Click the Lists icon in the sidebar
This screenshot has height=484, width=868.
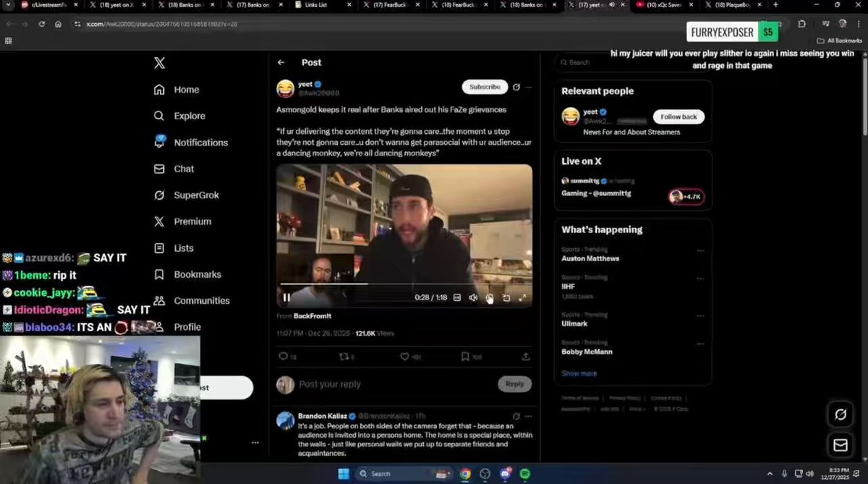click(159, 248)
